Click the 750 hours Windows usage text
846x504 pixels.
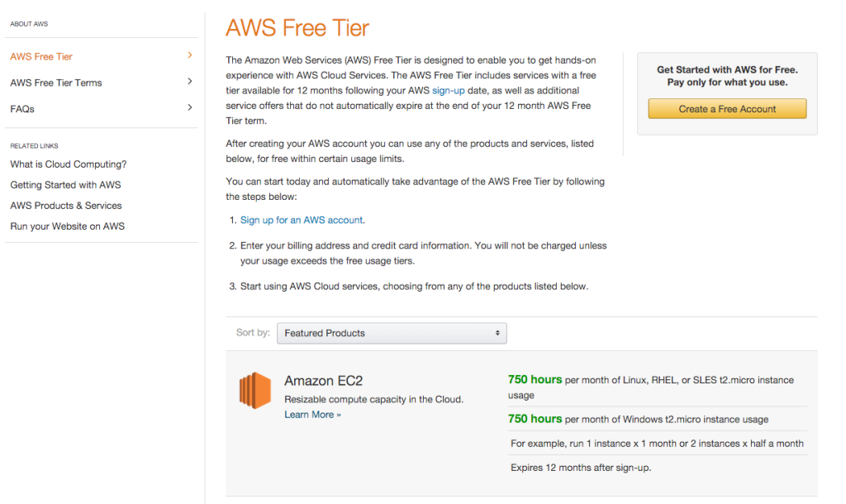click(535, 419)
